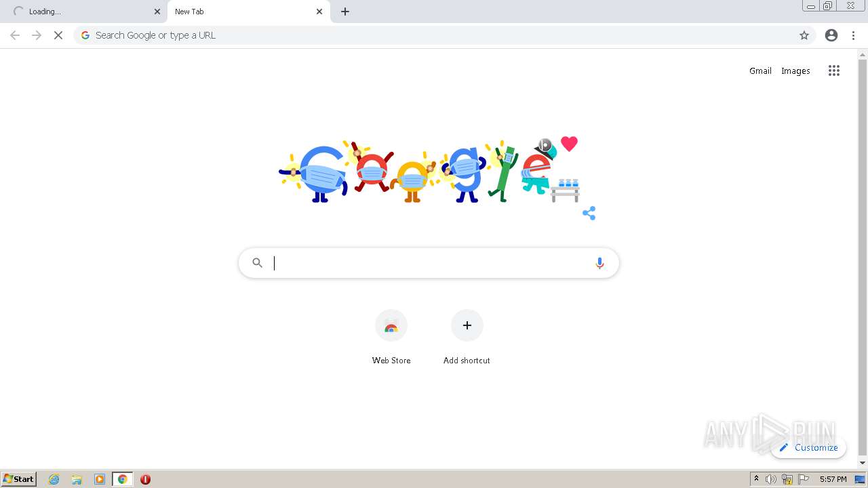This screenshot has height=488, width=868.
Task: Open Gmail link
Action: click(760, 70)
